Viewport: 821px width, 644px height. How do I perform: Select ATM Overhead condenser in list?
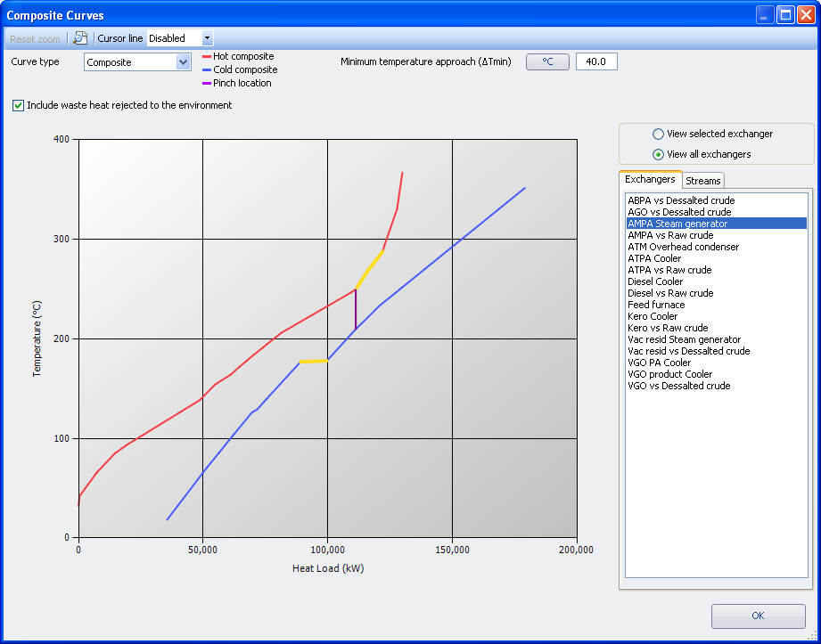(717, 247)
